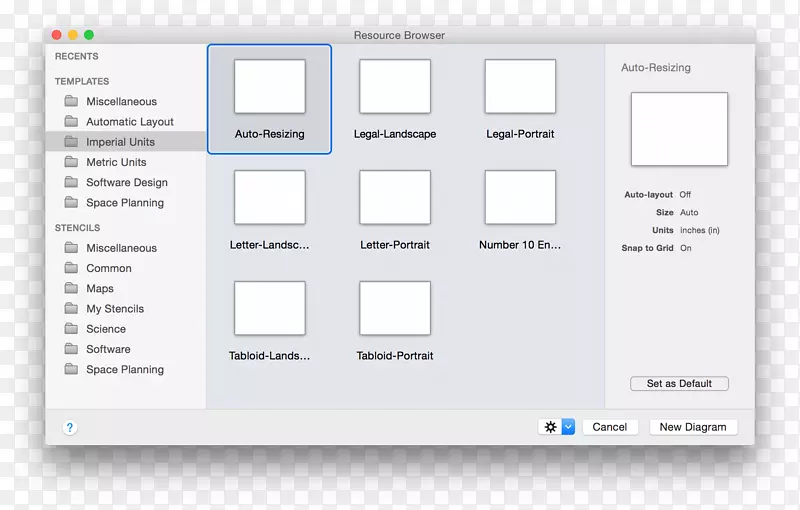Open the gear menu dropdown arrow

(x=568, y=427)
